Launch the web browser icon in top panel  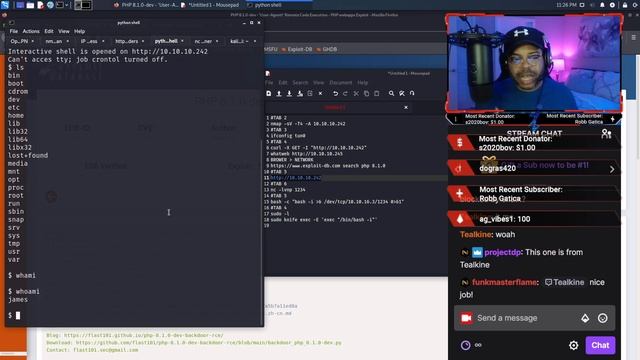[50, 5]
